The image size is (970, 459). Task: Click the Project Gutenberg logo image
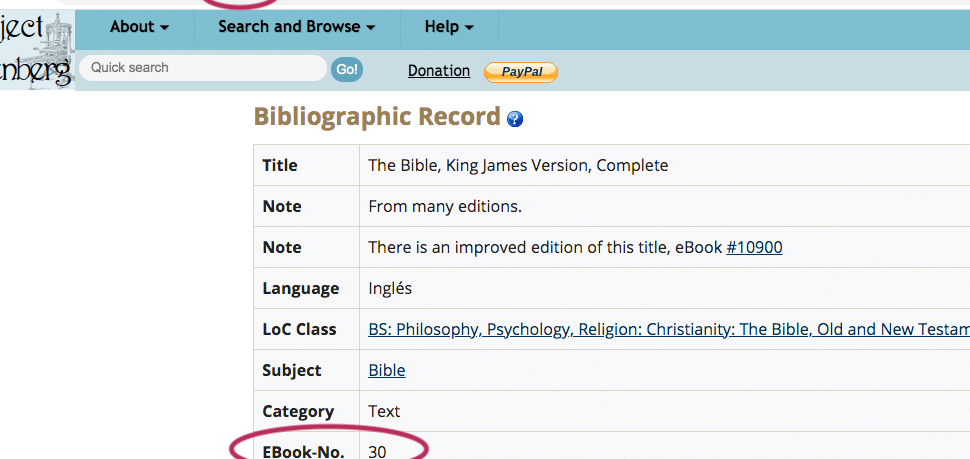click(36, 50)
